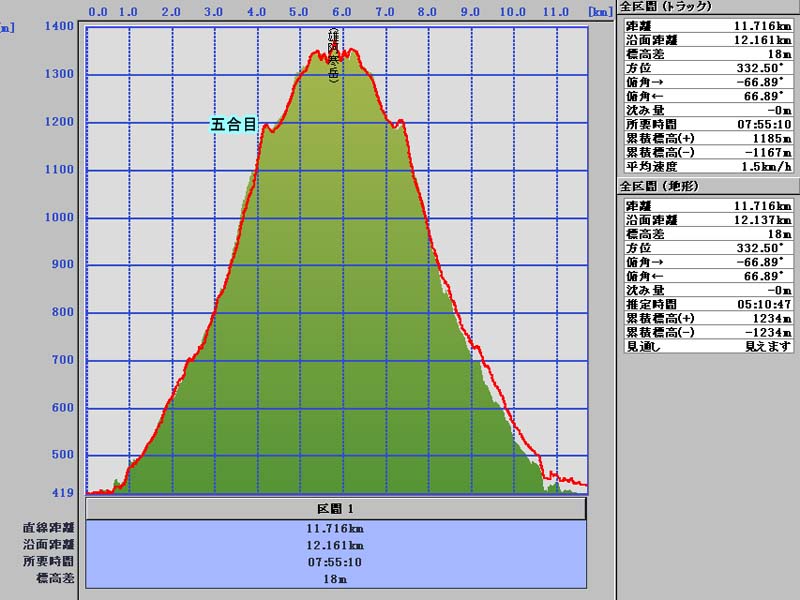
Task: Click the 1000 elevation axis label
Action: click(60, 218)
